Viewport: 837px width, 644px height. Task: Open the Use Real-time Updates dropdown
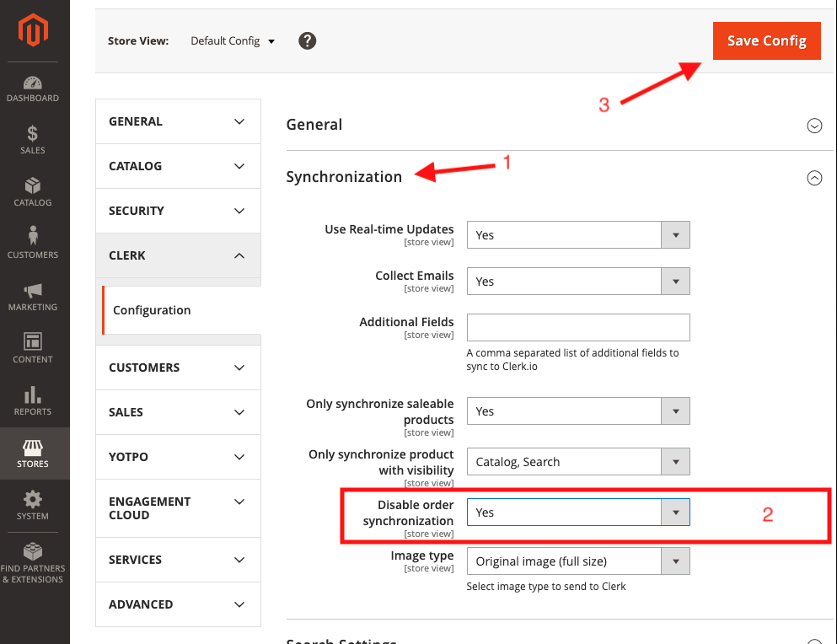pos(578,235)
